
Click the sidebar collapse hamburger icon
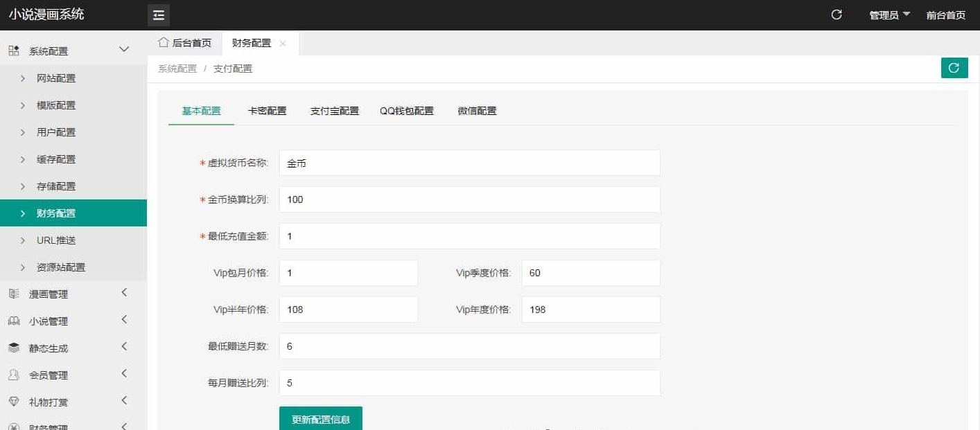pyautogui.click(x=159, y=15)
